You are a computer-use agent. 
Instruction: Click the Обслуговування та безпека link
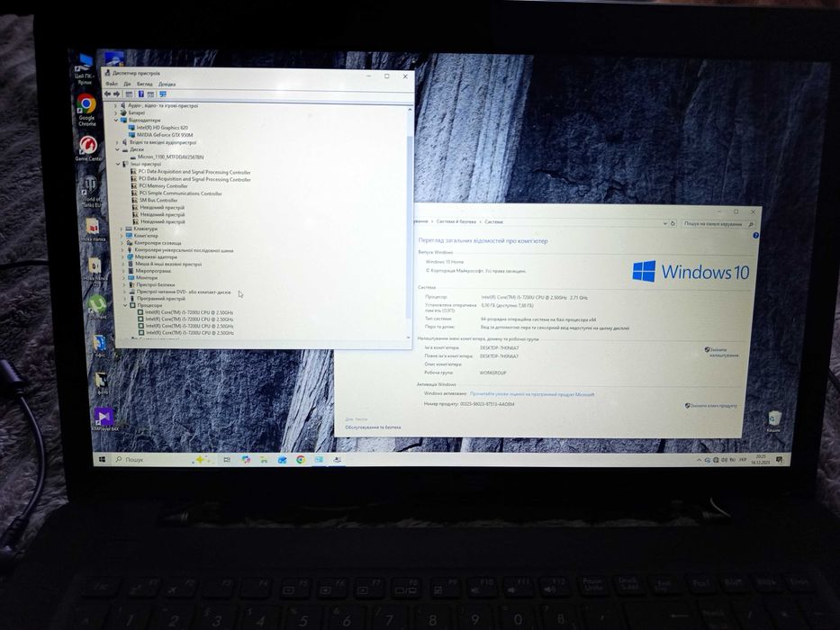(x=373, y=427)
